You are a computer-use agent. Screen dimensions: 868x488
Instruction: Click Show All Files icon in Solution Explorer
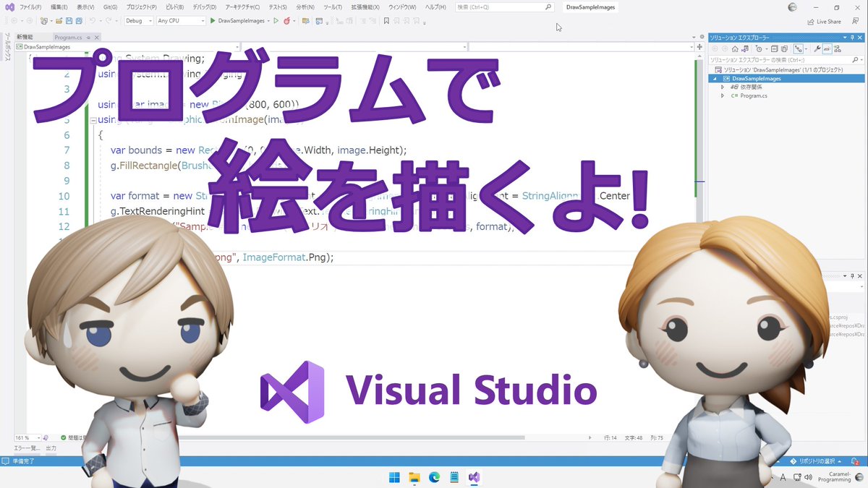785,49
